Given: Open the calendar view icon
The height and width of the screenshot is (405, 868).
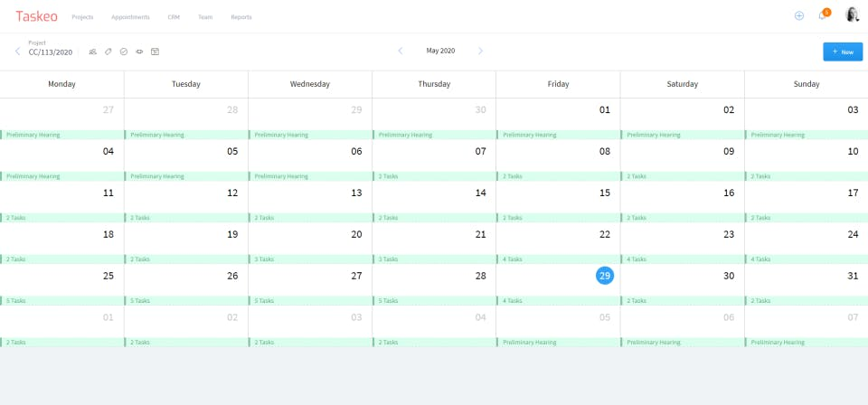Looking at the screenshot, I should [155, 52].
